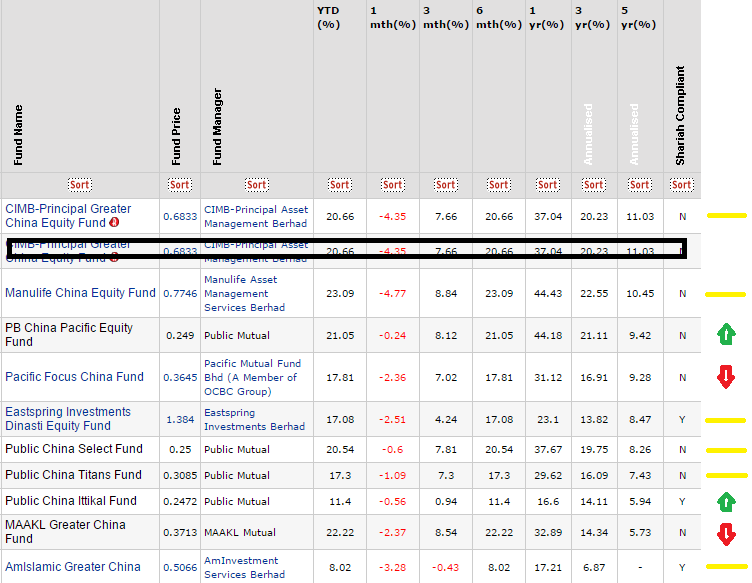Click the 44.18 one-year return value
Image resolution: width=752 pixels, height=583 pixels.
(x=548, y=336)
